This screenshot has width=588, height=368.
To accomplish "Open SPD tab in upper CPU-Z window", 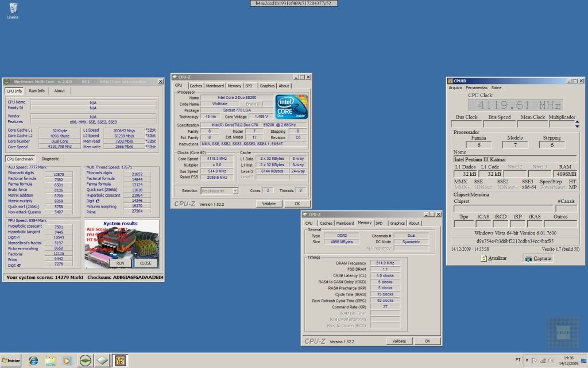I will 249,86.
